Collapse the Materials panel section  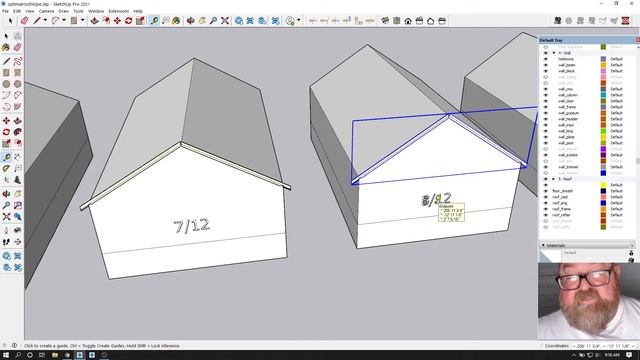[x=543, y=245]
